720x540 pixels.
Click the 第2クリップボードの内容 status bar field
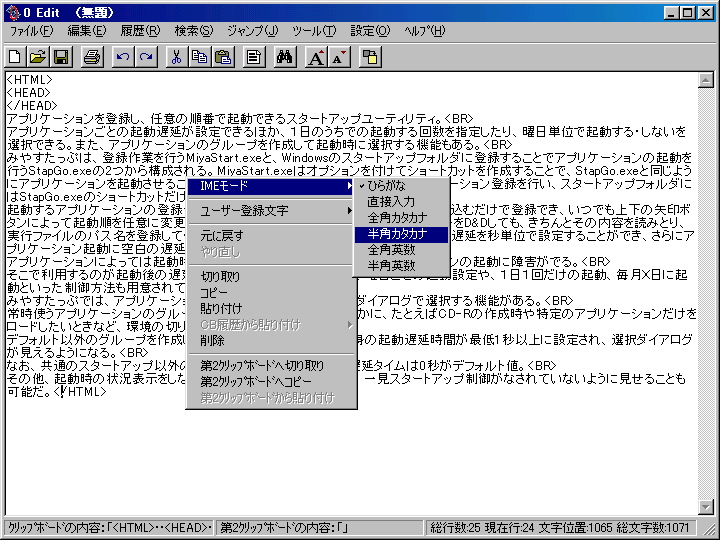320,528
